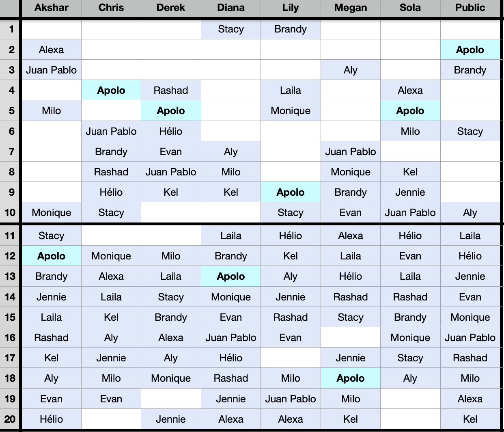This screenshot has height=432, width=504.
Task: Click Juan Pablo cell in Akshar column row 3
Action: click(51, 70)
